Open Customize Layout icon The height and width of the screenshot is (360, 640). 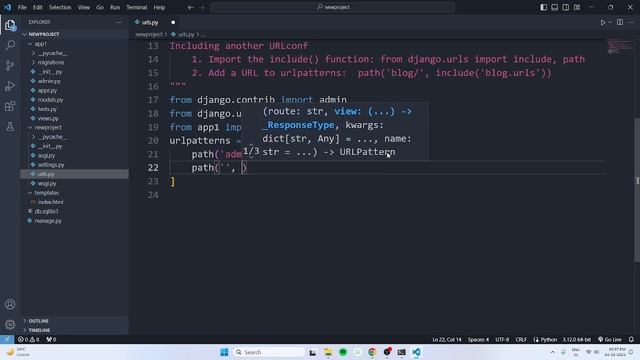point(577,7)
